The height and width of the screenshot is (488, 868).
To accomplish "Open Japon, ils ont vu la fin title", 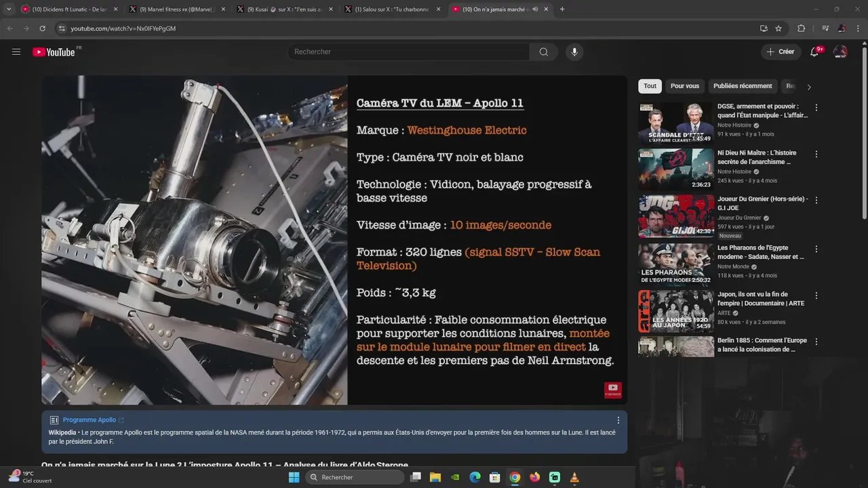I will pyautogui.click(x=761, y=299).
